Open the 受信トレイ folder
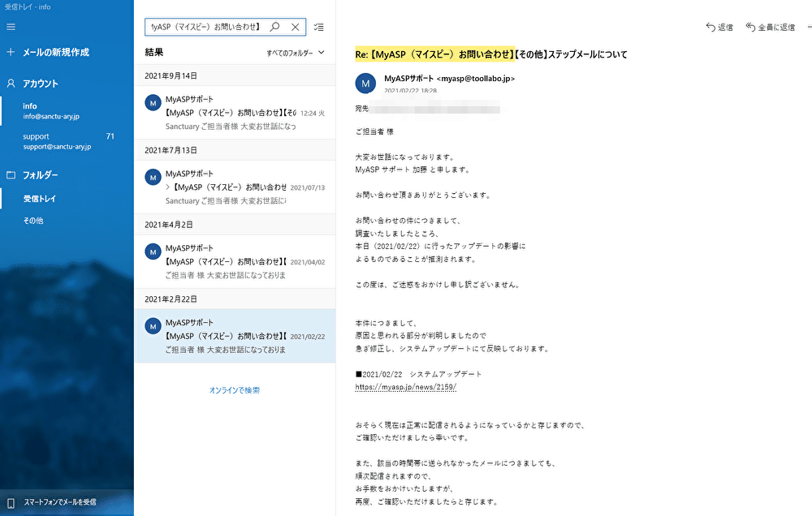The width and height of the screenshot is (812, 516). click(x=39, y=199)
